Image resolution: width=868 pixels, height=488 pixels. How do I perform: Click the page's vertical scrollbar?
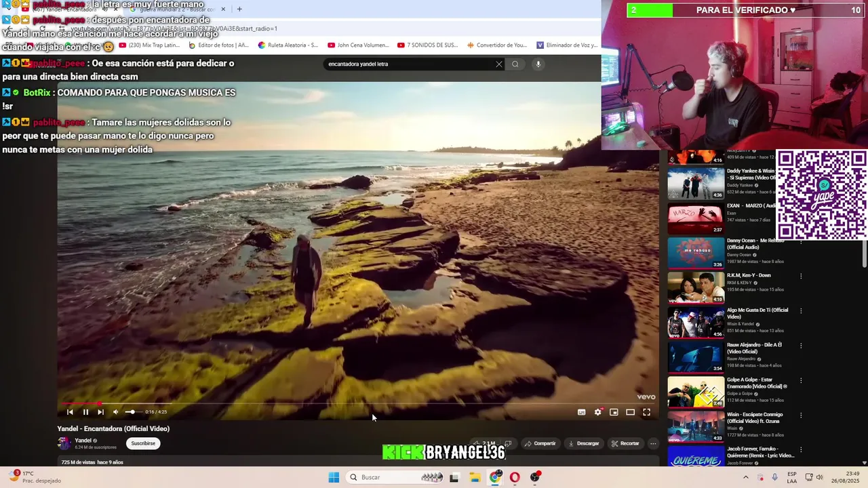(x=864, y=253)
